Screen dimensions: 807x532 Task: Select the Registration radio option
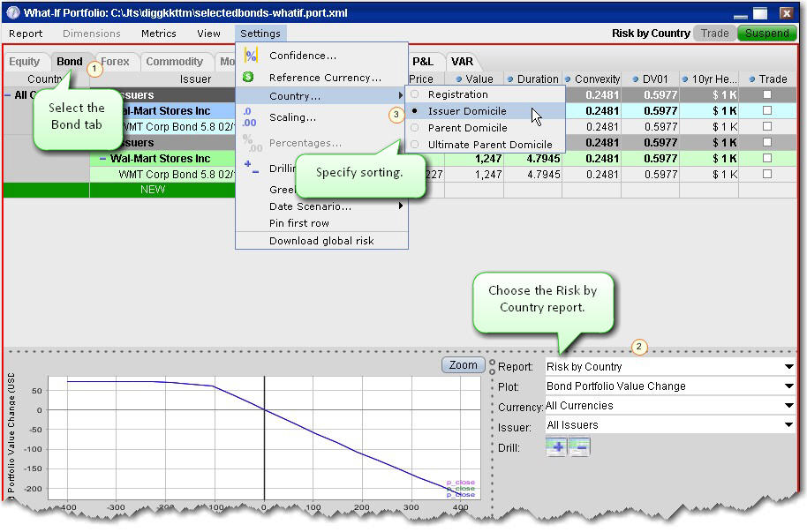(415, 94)
